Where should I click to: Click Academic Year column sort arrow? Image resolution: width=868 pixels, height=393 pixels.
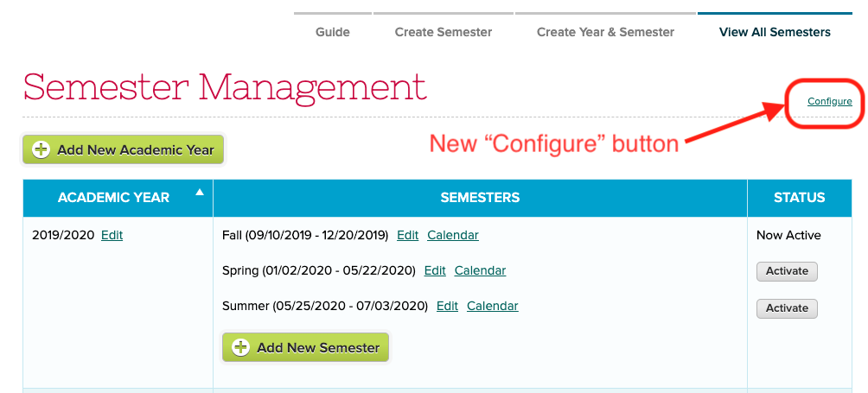click(200, 192)
